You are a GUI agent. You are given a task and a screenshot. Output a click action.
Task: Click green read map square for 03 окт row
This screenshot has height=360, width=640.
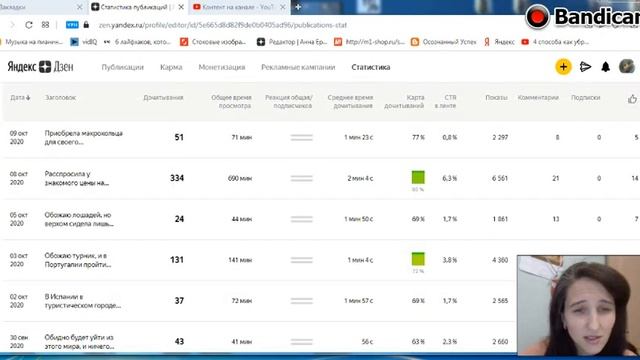[x=418, y=259]
